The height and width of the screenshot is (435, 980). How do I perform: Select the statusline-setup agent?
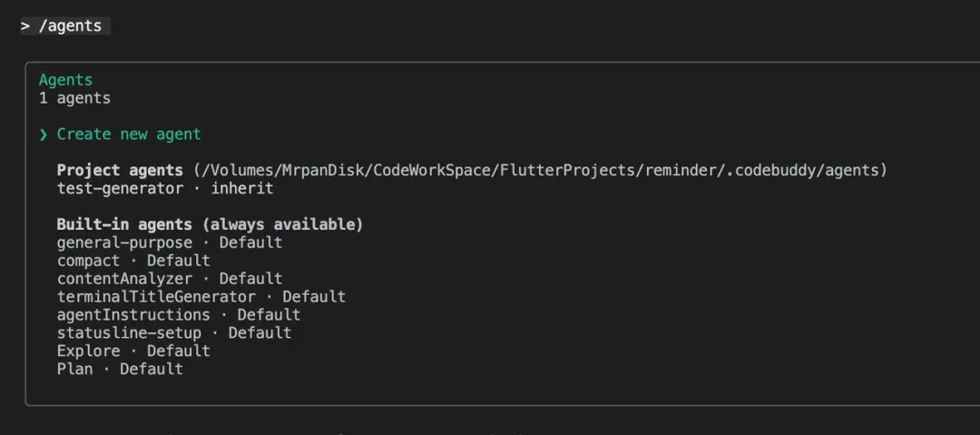tap(129, 333)
